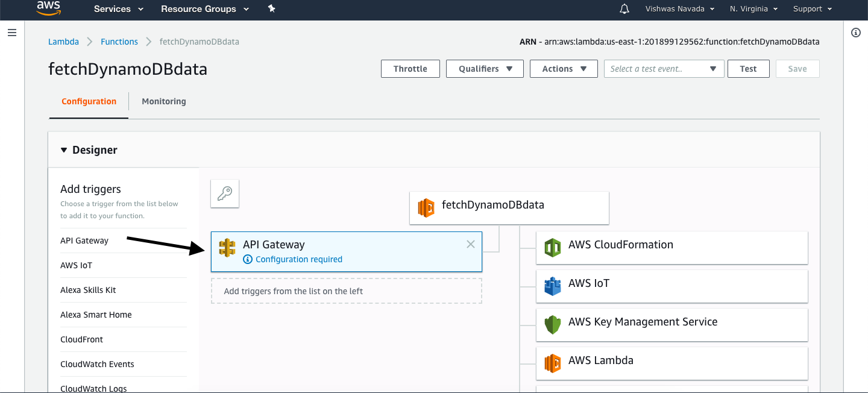Open the Services dropdown menu

(119, 9)
